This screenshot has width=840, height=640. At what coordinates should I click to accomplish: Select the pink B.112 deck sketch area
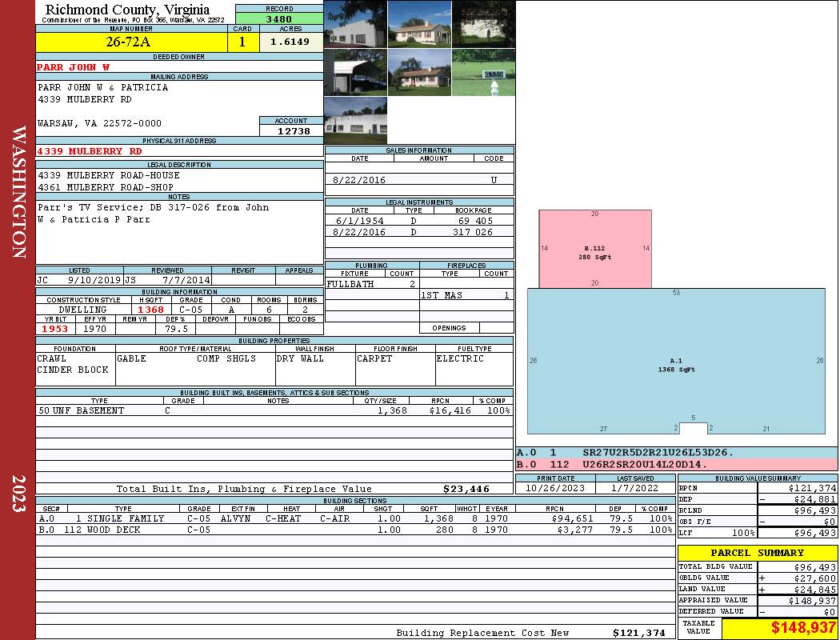594,249
